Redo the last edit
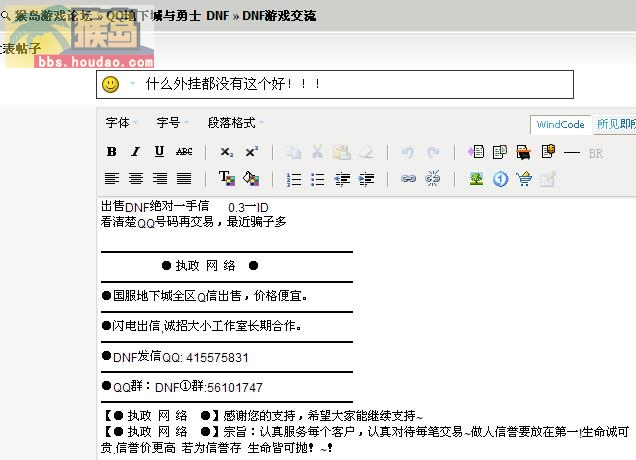 point(433,153)
